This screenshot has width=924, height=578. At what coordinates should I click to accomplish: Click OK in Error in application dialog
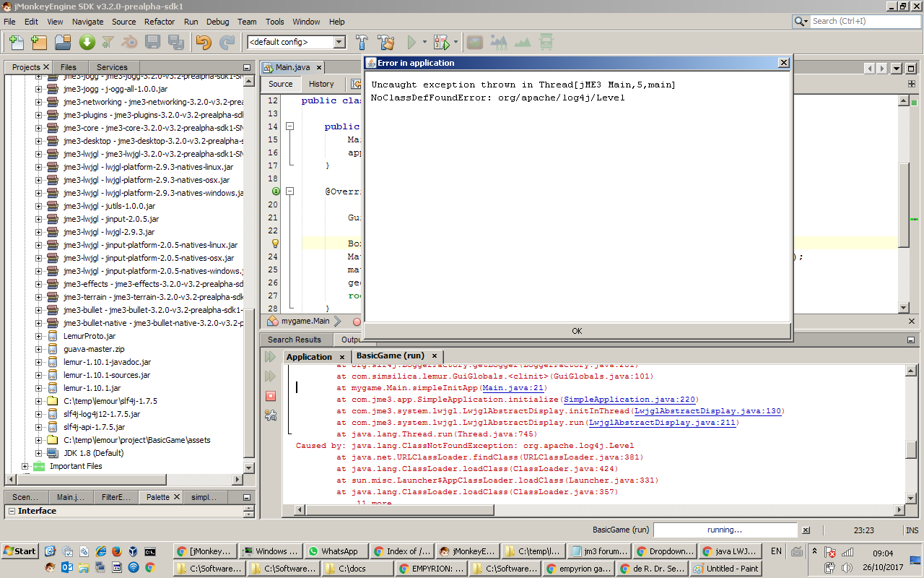[577, 331]
